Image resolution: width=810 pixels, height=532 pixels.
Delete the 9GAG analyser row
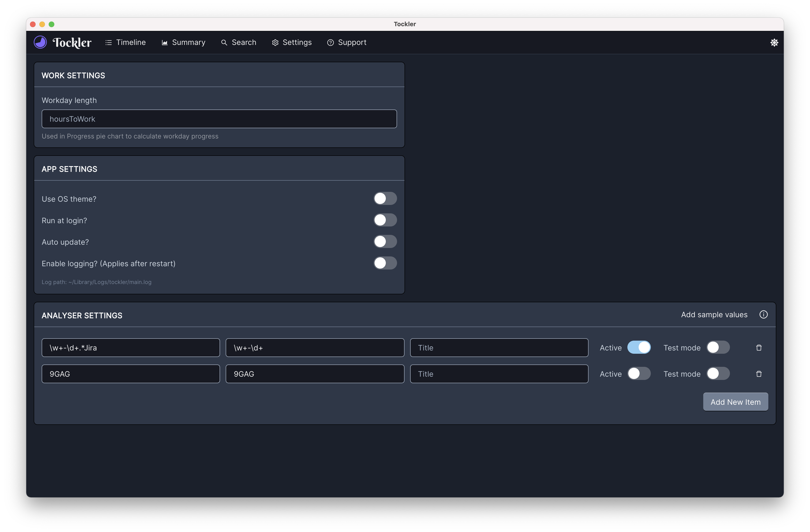pyautogui.click(x=758, y=374)
